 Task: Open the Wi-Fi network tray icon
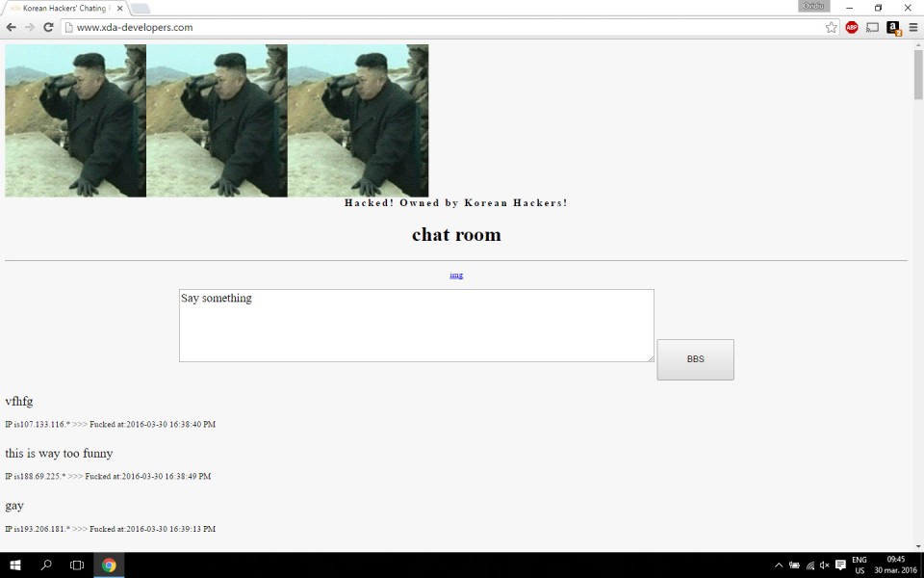coord(809,565)
